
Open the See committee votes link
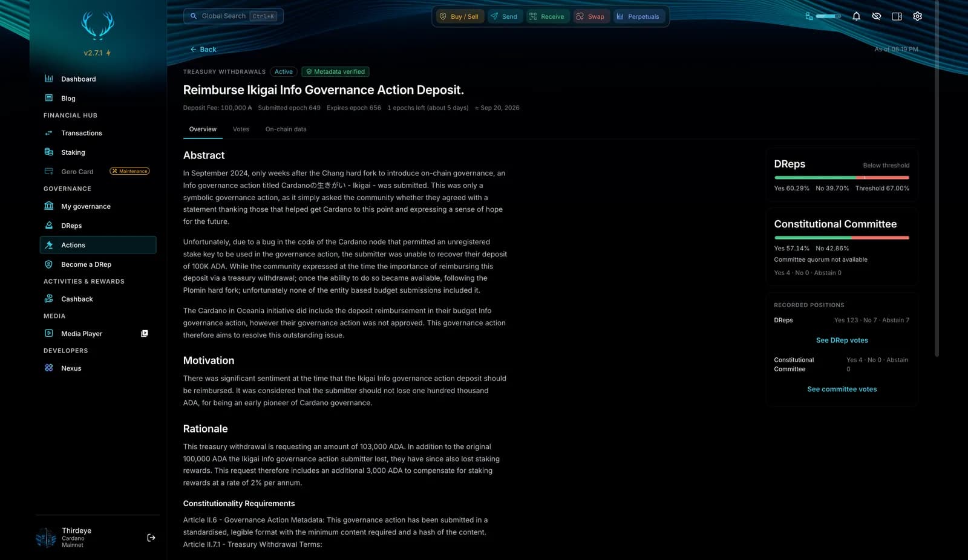842,389
